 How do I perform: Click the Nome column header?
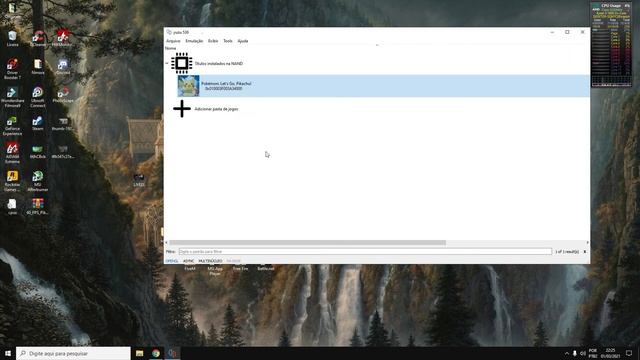click(x=171, y=48)
